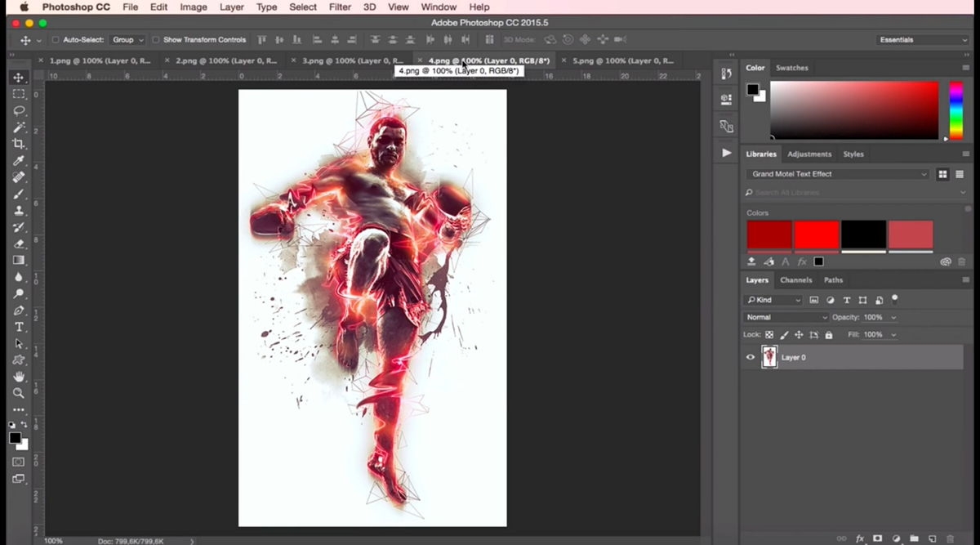Open Move tool preset picker arrow
The height and width of the screenshot is (545, 980).
pyautogui.click(x=38, y=40)
